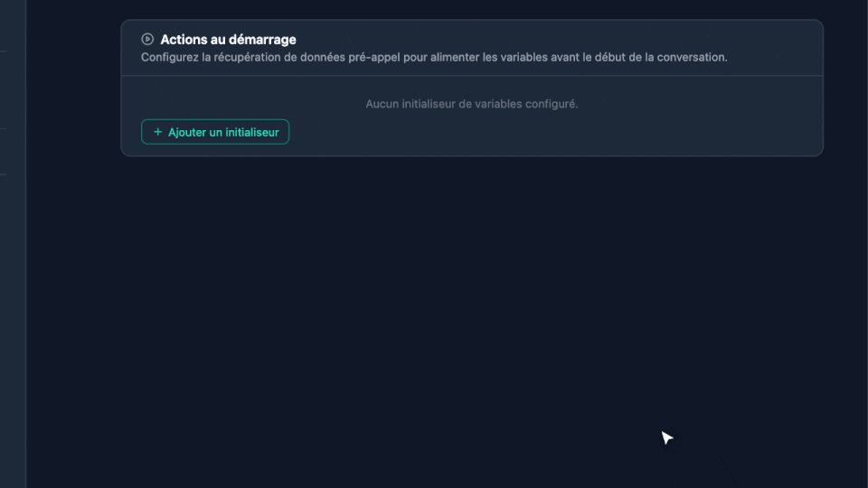Click the Ajouter un initialiseur button
This screenshot has height=488, width=868.
click(x=215, y=132)
